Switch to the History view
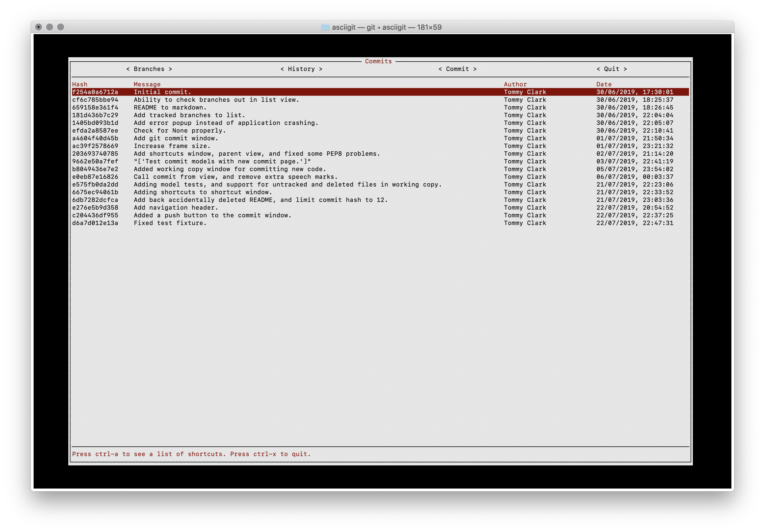This screenshot has width=765, height=532. tap(301, 69)
